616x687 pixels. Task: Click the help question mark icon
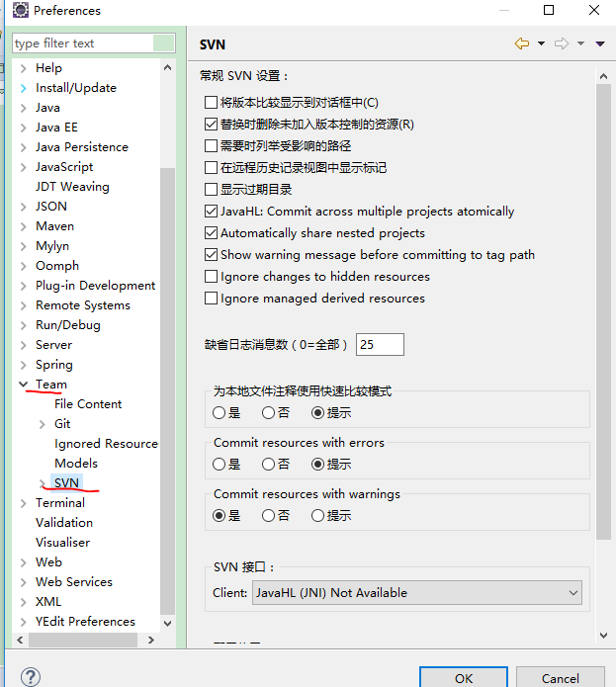point(31,677)
